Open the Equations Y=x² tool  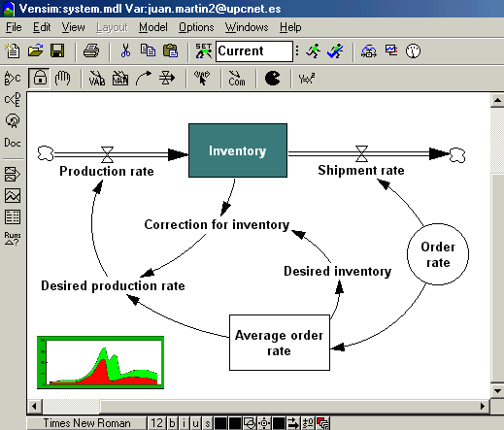(x=307, y=79)
